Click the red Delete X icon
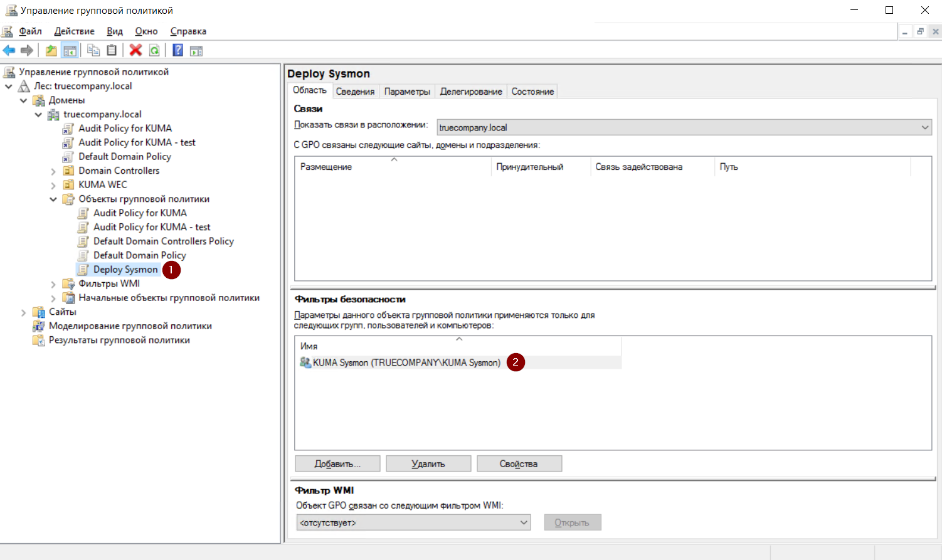Screen dimensions: 942x560 (x=135, y=51)
